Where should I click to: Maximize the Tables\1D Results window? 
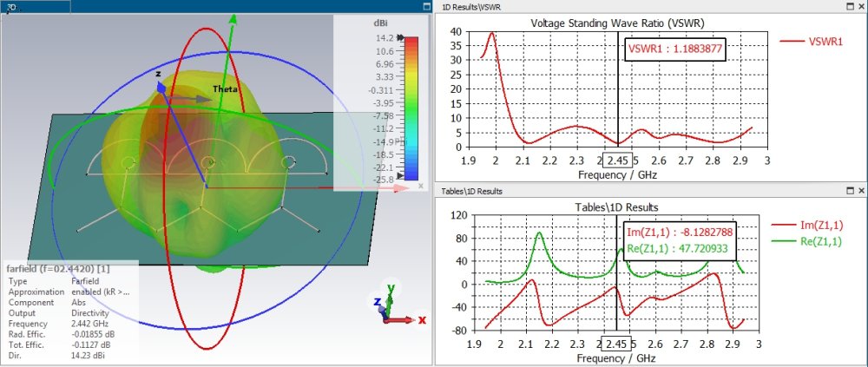(x=851, y=190)
